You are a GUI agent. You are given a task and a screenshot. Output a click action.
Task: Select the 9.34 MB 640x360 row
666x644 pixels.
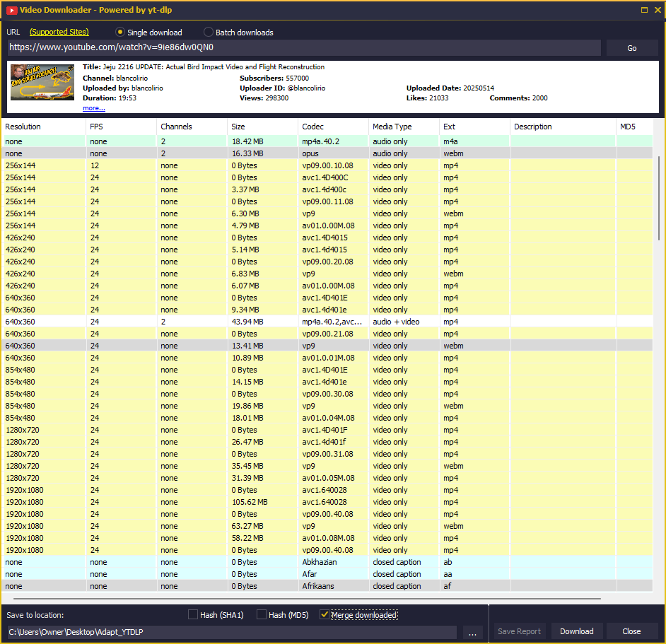[327, 310]
